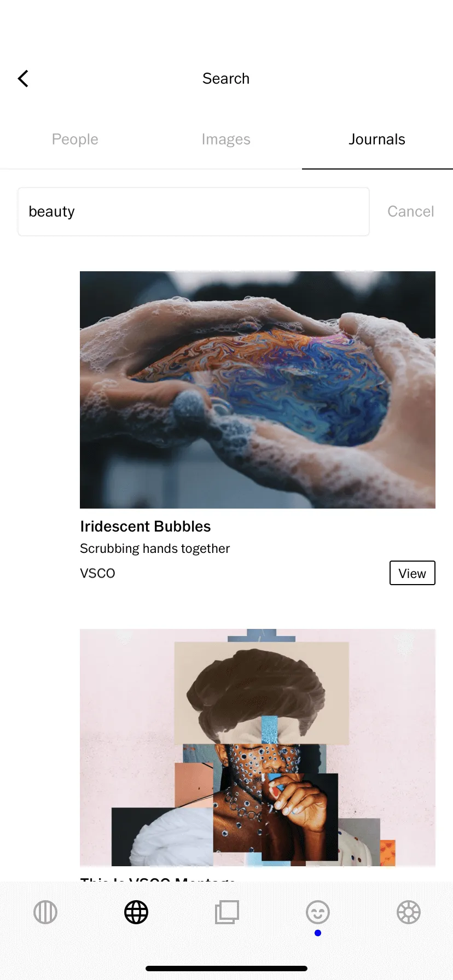Viewport: 453px width, 980px height.
Task: Open the Profile smiley face icon
Action: [318, 912]
